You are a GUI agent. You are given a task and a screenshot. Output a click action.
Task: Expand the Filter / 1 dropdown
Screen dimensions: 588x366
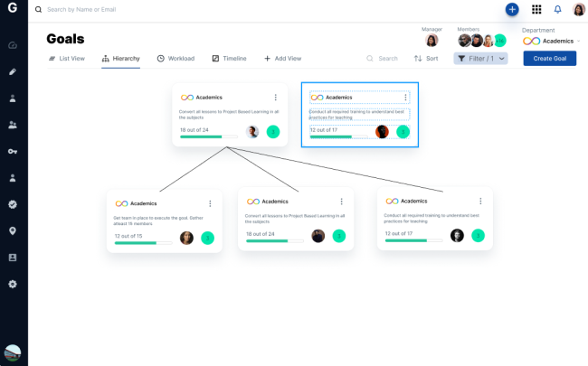coord(480,58)
